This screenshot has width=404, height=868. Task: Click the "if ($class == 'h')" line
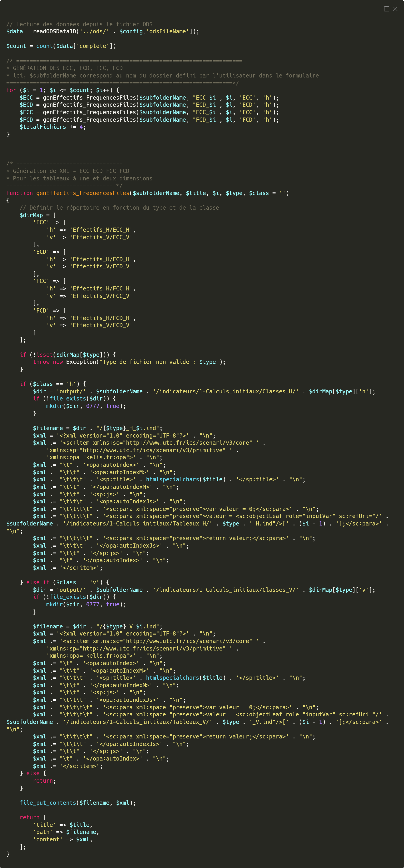[x=53, y=384]
